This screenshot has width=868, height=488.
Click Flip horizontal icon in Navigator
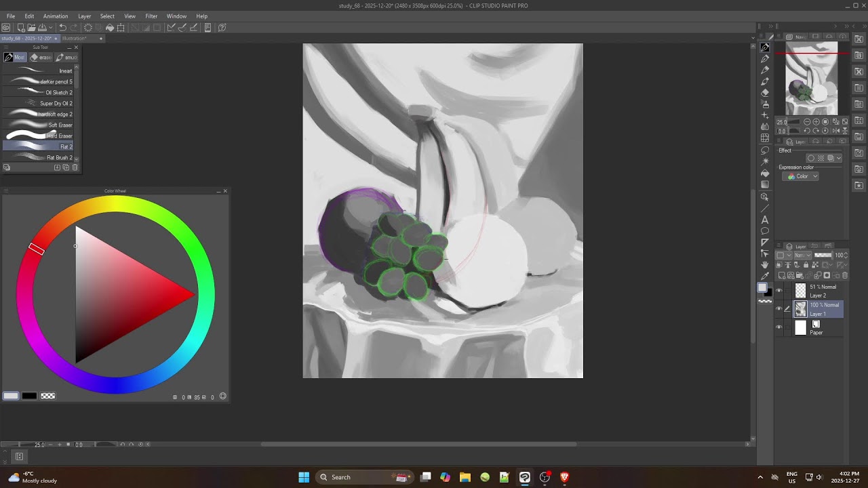pos(835,130)
